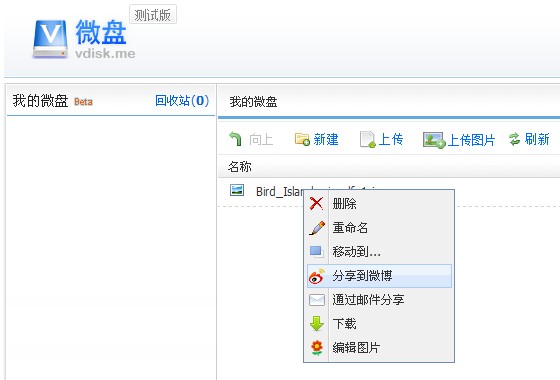Click the vdisk.me text under logo

(105, 54)
